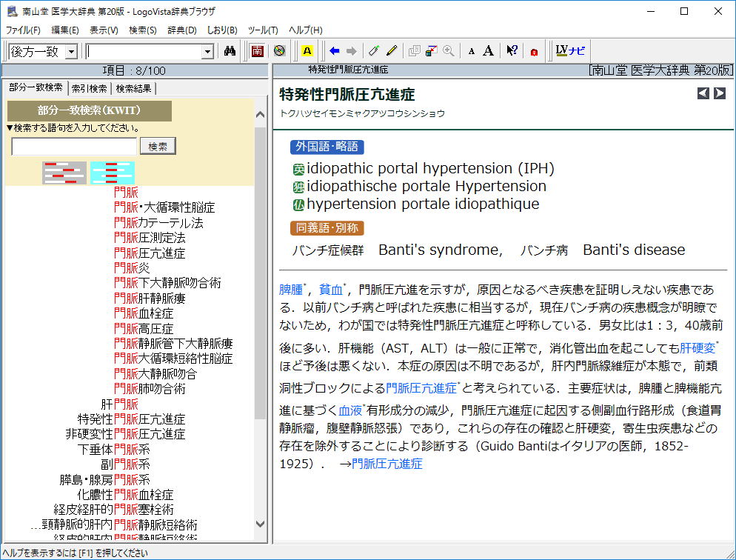This screenshot has width=736, height=560.
Task: Open the 後方一致 search mode dropdown
Action: (x=71, y=51)
